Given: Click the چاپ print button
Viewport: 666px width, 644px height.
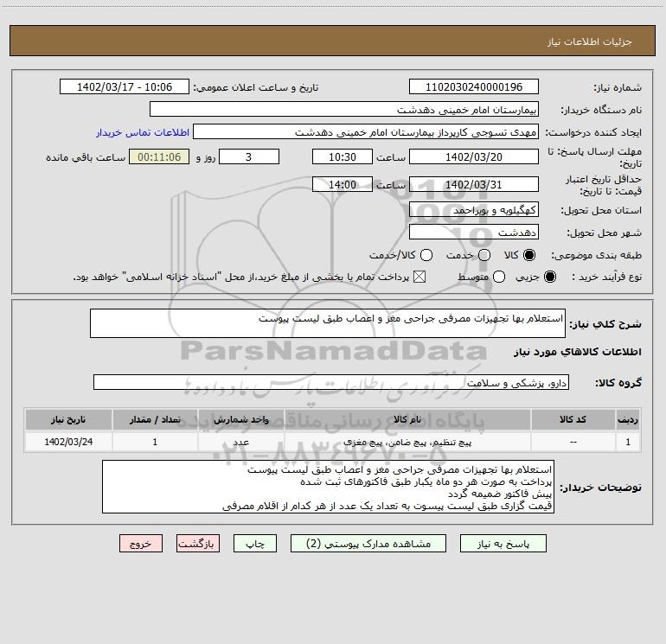Looking at the screenshot, I should (x=255, y=544).
